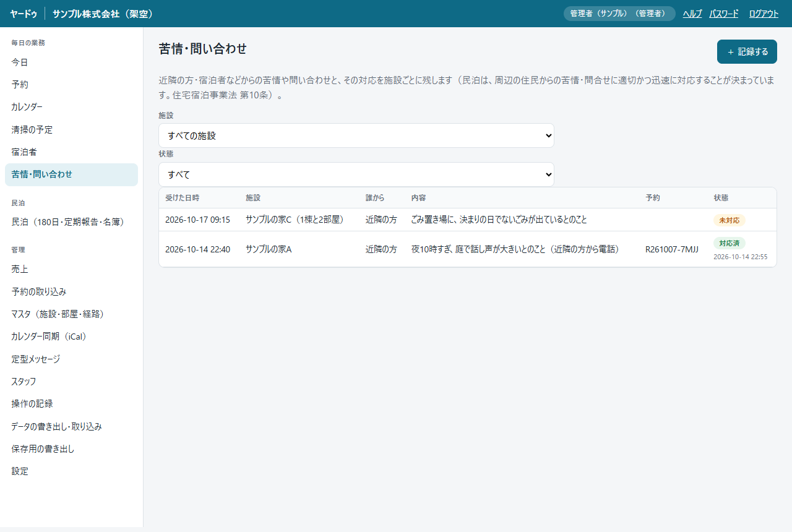Open カレンダー同期（iCal） settings

pos(71,337)
